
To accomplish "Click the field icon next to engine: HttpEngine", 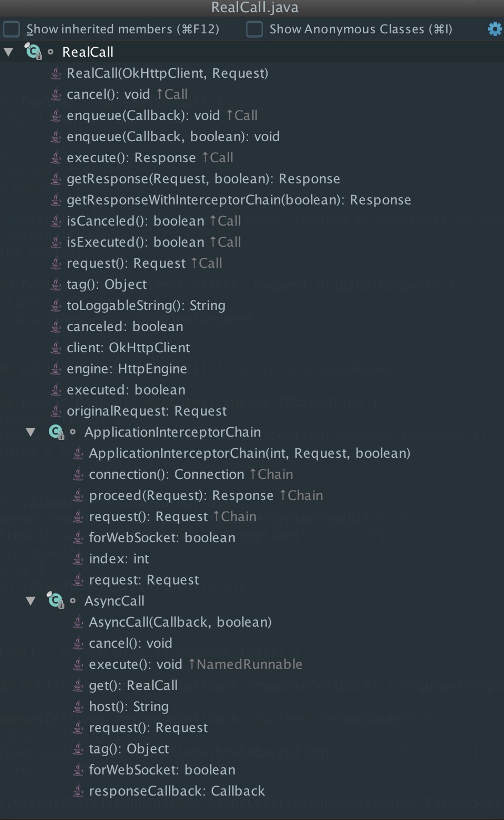I will 56,368.
